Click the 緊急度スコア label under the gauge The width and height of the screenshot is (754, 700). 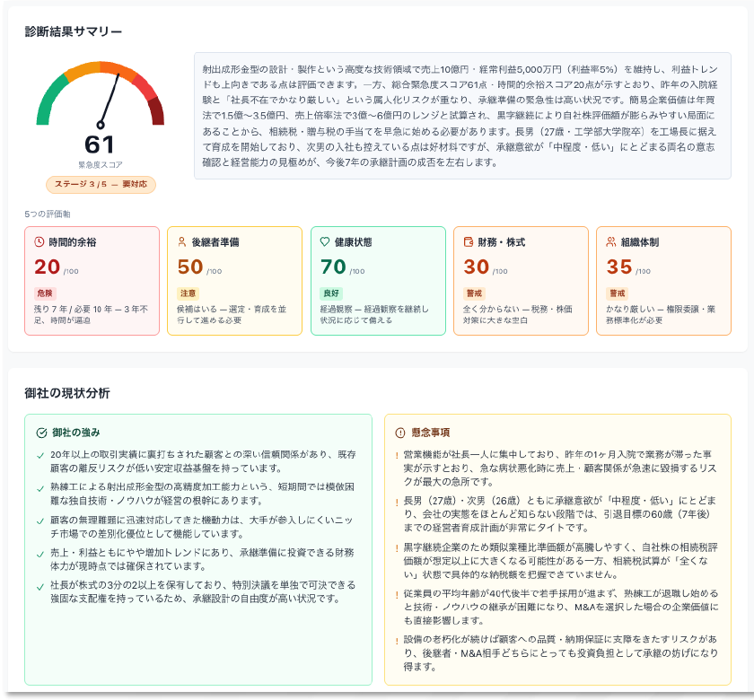coord(100,165)
